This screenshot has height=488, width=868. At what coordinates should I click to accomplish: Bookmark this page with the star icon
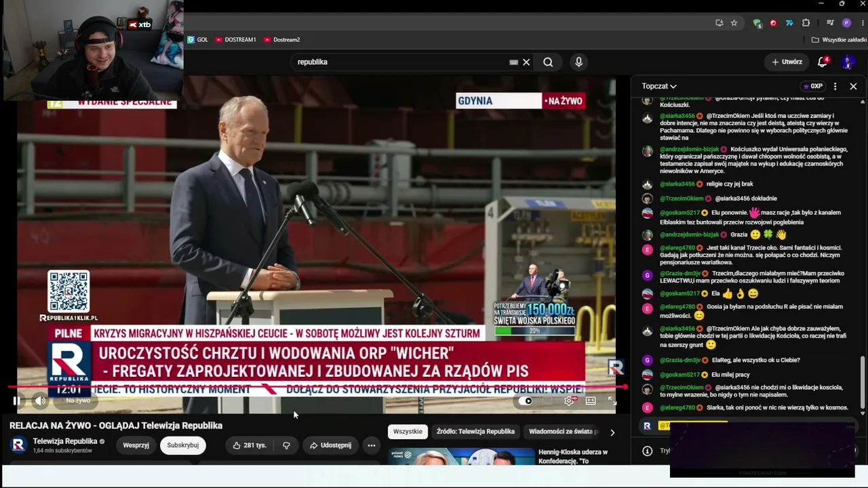click(x=734, y=22)
